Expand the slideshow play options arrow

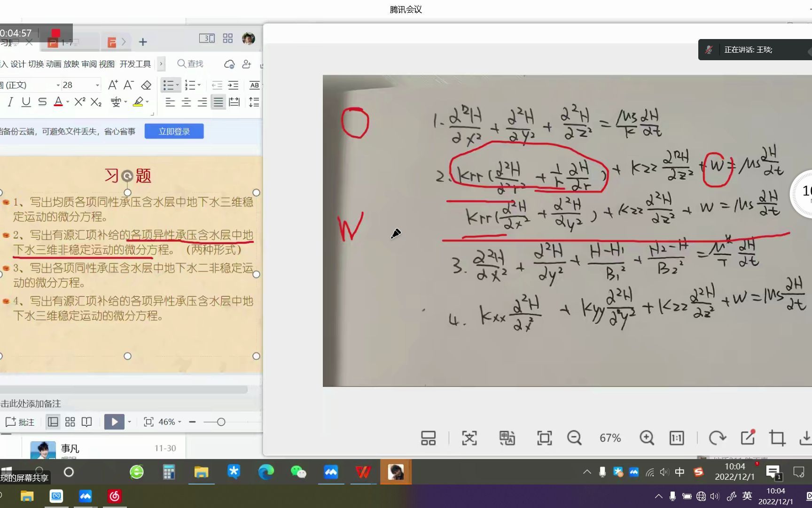tap(129, 422)
